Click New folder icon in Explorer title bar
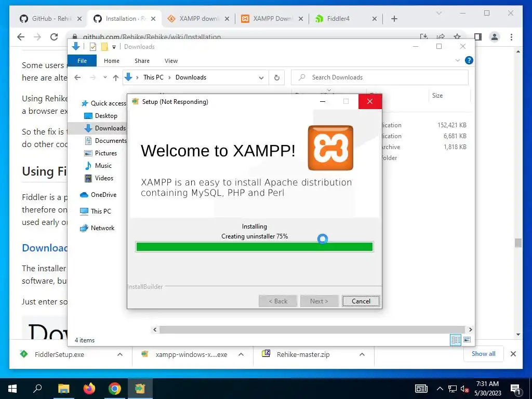The image size is (532, 399). click(x=104, y=47)
